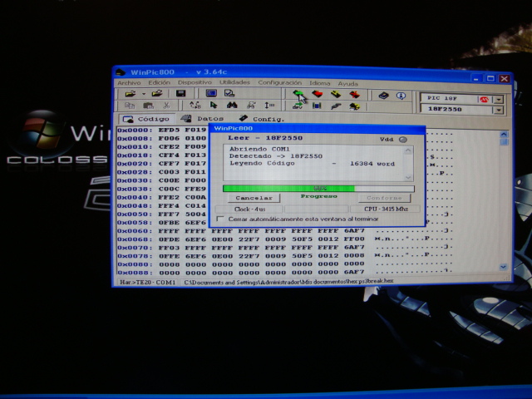
Task: Click the Reload file folder icon
Action: tap(157, 93)
